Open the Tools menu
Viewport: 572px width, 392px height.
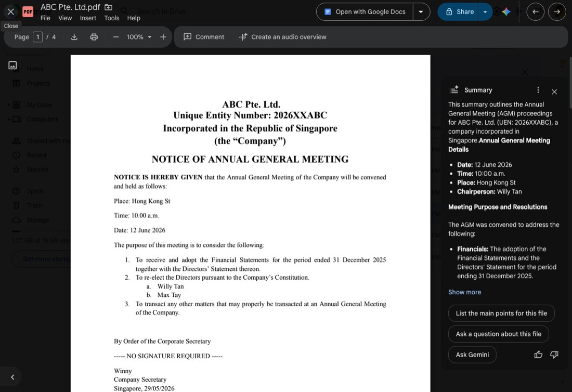pyautogui.click(x=111, y=18)
